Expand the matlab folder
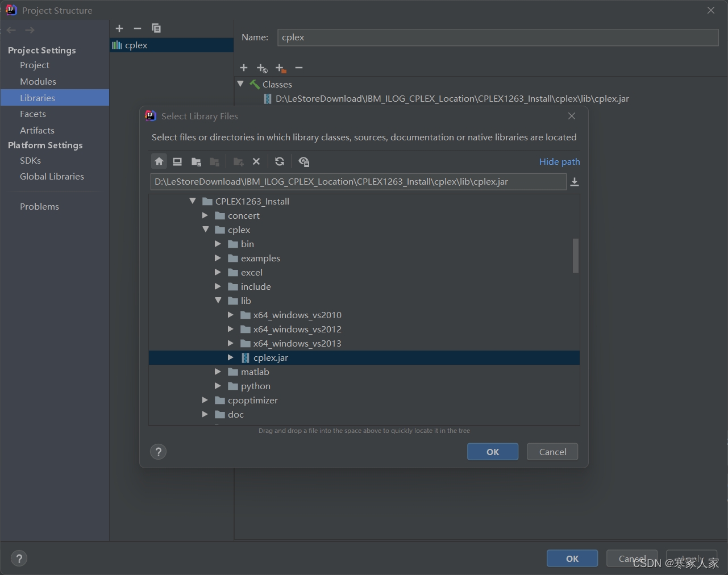 (x=218, y=372)
